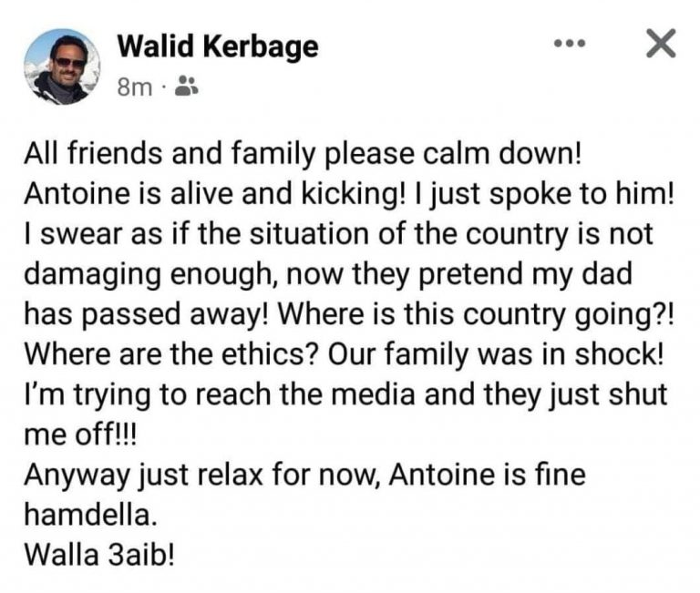Click the 8m post timestamp
The width and height of the screenshot is (700, 593).
(134, 87)
